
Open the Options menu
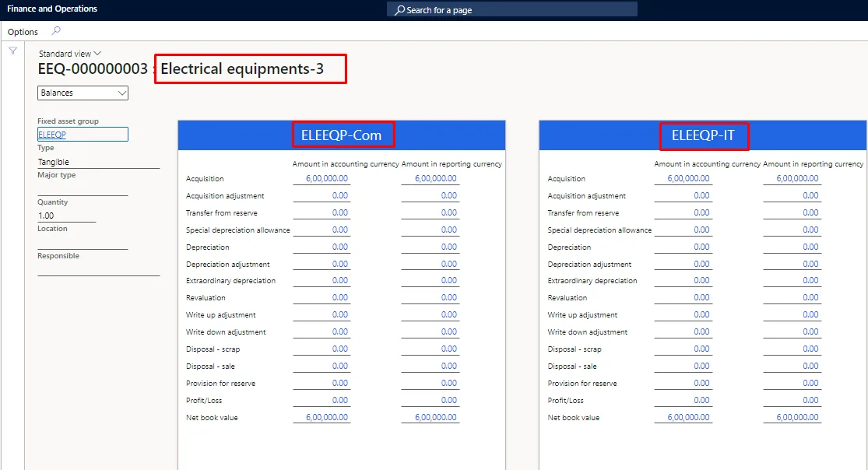(23, 32)
